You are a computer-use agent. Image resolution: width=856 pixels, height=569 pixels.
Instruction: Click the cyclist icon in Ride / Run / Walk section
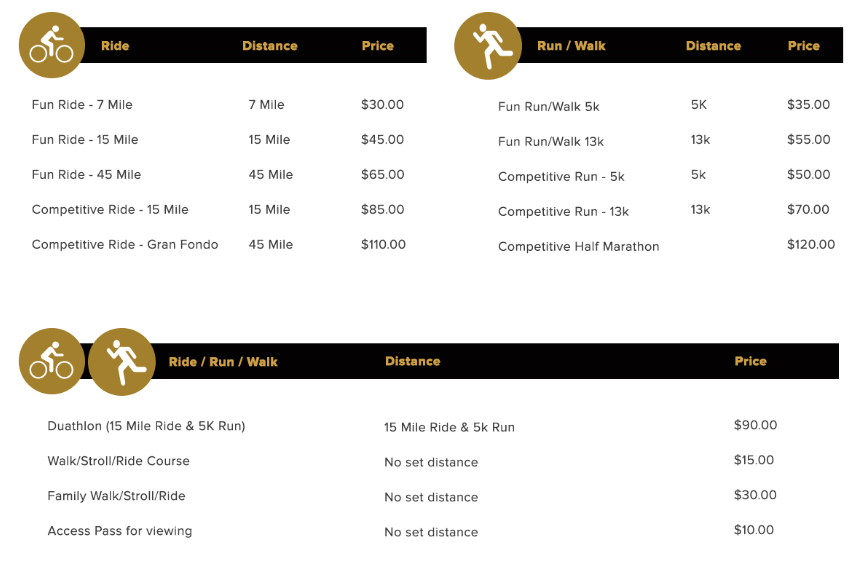tap(52, 361)
